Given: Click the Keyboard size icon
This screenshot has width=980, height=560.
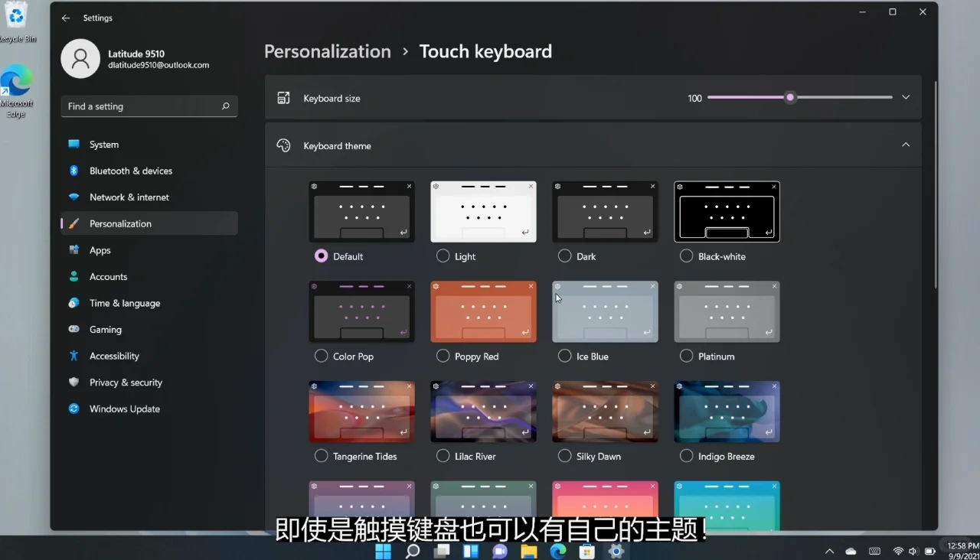Looking at the screenshot, I should (283, 98).
